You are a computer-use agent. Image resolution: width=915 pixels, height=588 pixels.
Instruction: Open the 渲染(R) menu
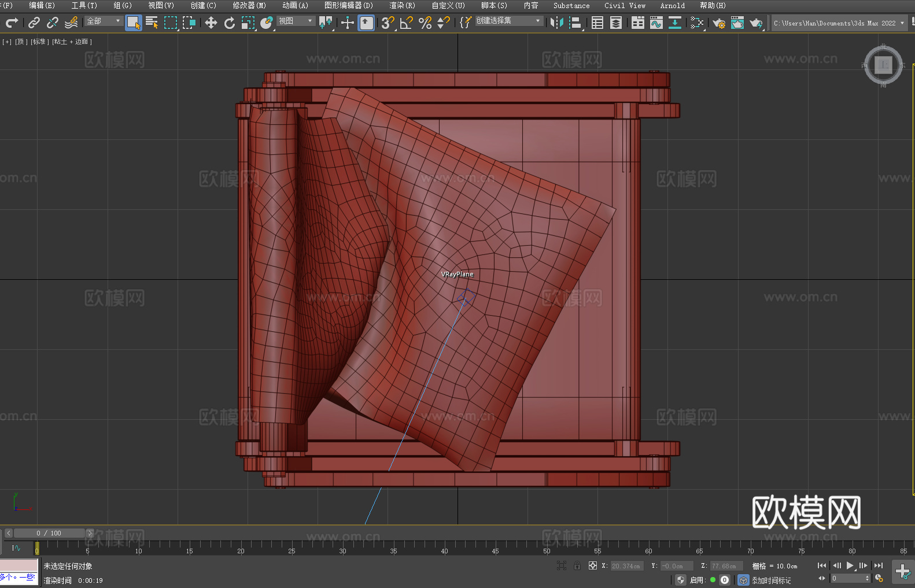(x=403, y=5)
